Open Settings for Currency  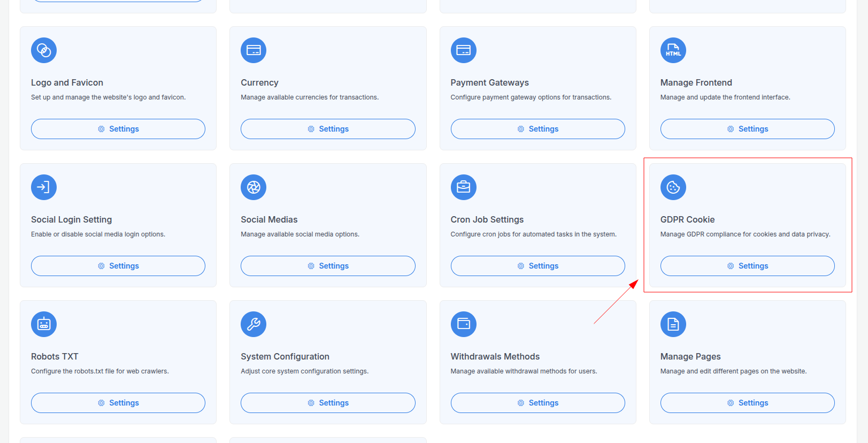click(x=328, y=129)
